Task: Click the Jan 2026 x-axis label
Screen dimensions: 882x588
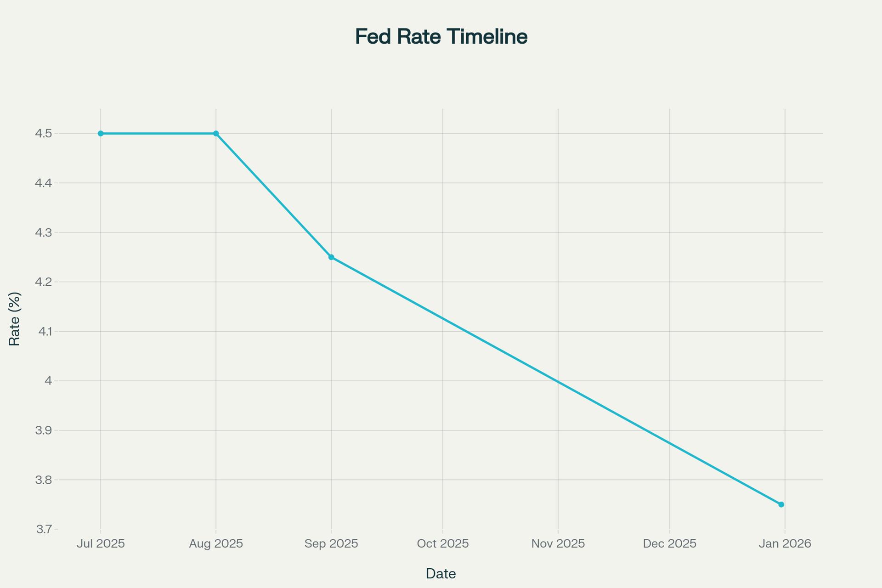Action: [x=785, y=544]
